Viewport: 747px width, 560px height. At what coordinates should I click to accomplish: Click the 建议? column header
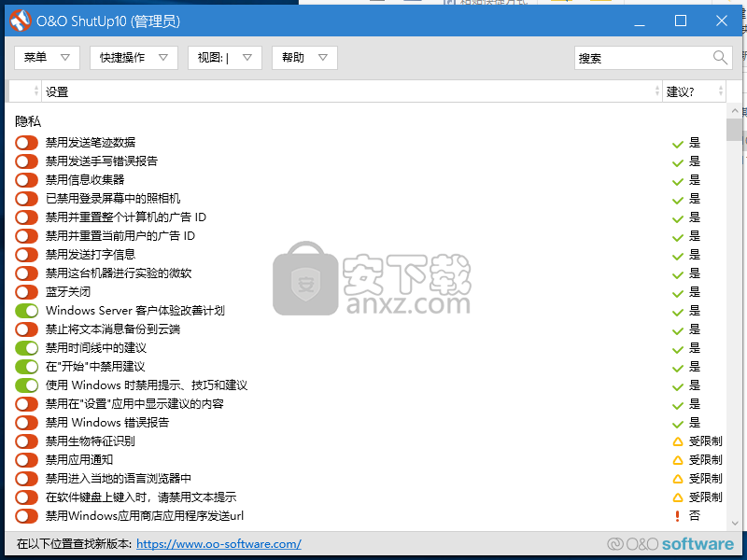[x=694, y=91]
